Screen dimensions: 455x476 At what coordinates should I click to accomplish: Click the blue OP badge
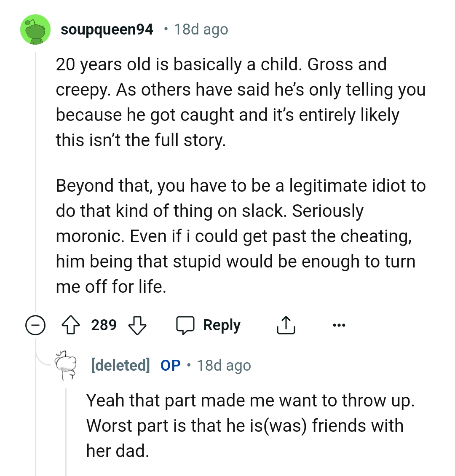[170, 365]
